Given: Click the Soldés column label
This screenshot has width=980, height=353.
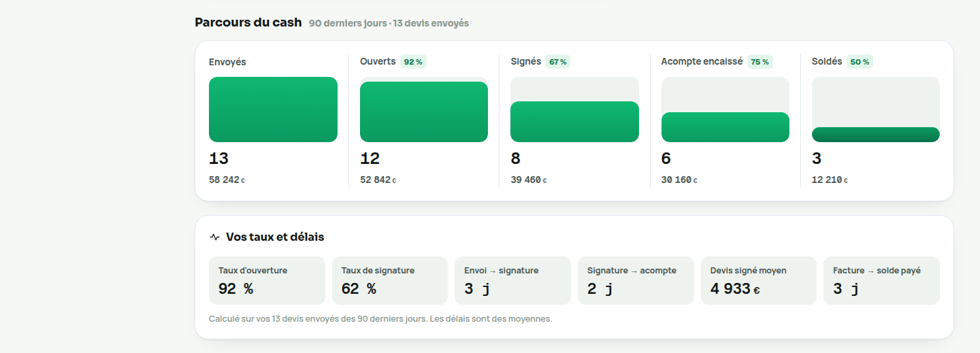Looking at the screenshot, I should pyautogui.click(x=827, y=61).
